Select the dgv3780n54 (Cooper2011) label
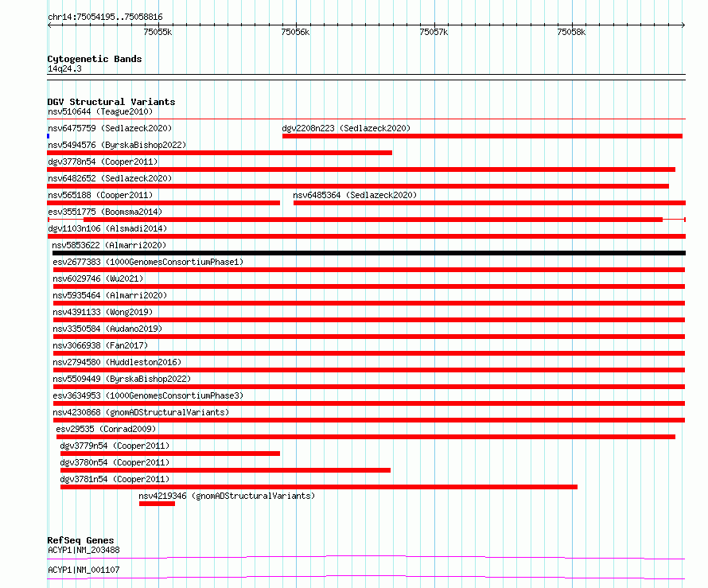 point(115,462)
